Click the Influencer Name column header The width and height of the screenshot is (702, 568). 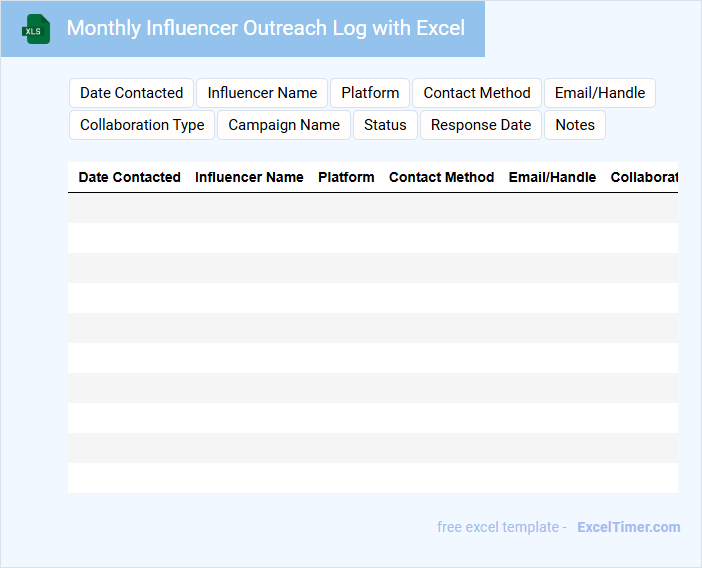click(249, 177)
